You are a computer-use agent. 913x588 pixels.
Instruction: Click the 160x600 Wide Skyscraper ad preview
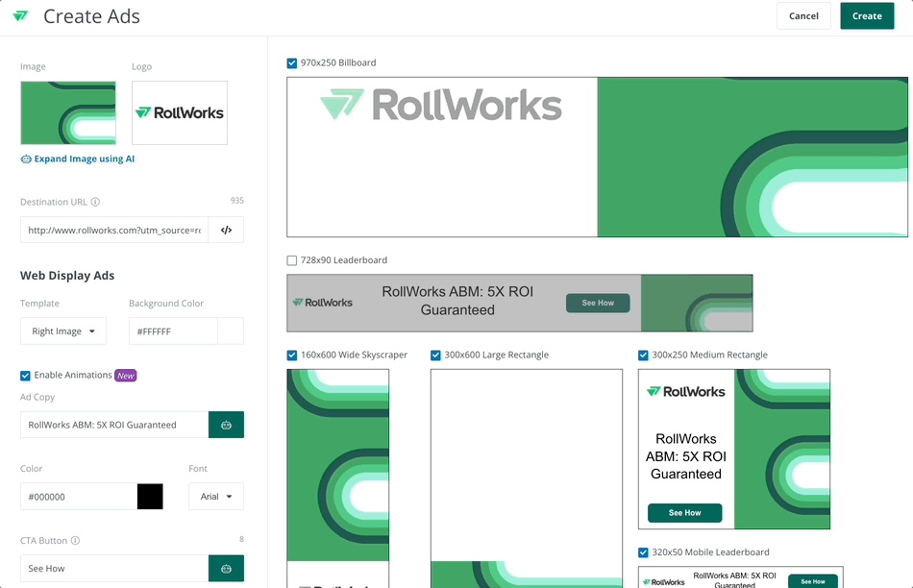click(x=337, y=478)
